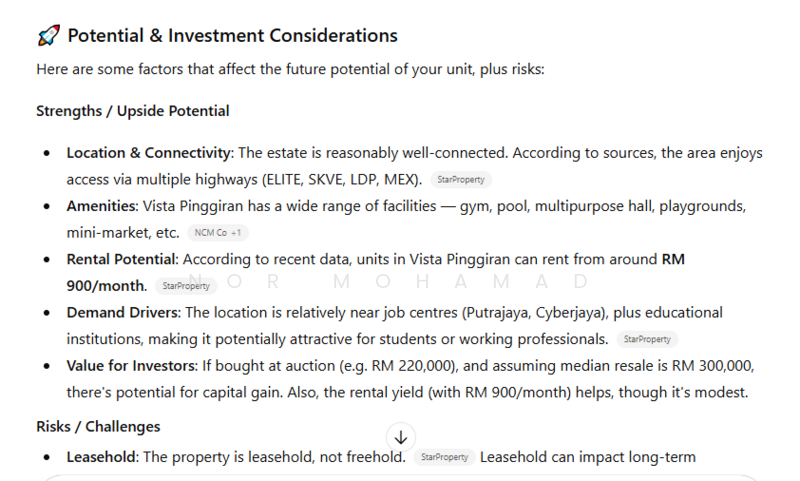Click the scroll-to-bottom down arrow button
The height and width of the screenshot is (481, 800).
(401, 437)
